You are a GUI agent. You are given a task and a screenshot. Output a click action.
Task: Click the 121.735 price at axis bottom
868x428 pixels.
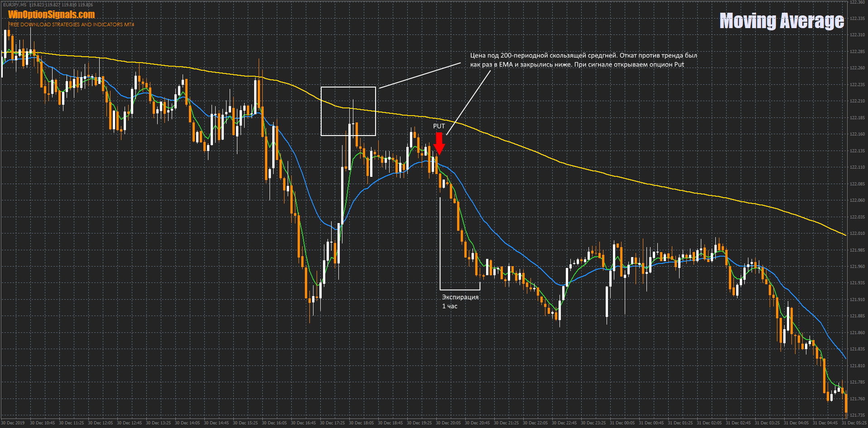click(857, 415)
